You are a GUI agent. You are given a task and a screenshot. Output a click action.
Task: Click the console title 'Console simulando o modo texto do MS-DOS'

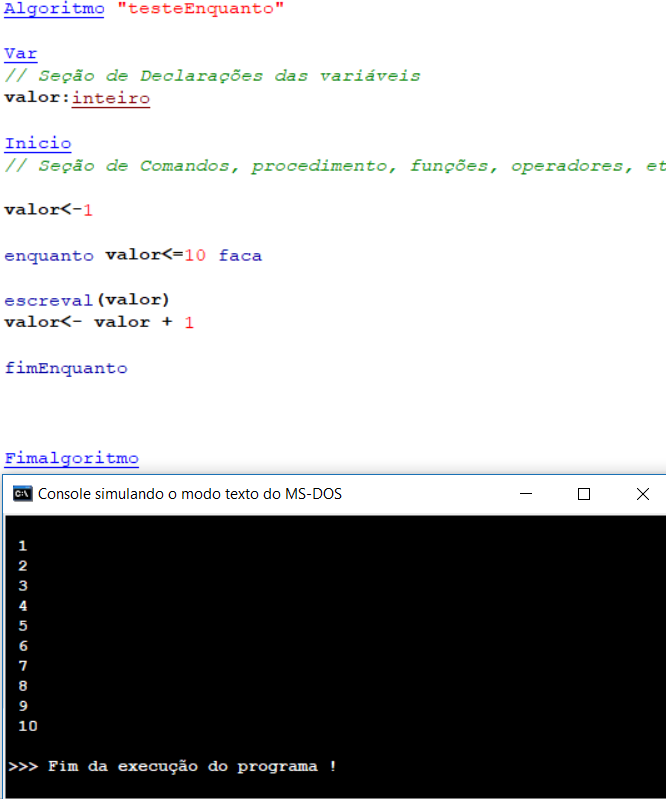pyautogui.click(x=190, y=494)
